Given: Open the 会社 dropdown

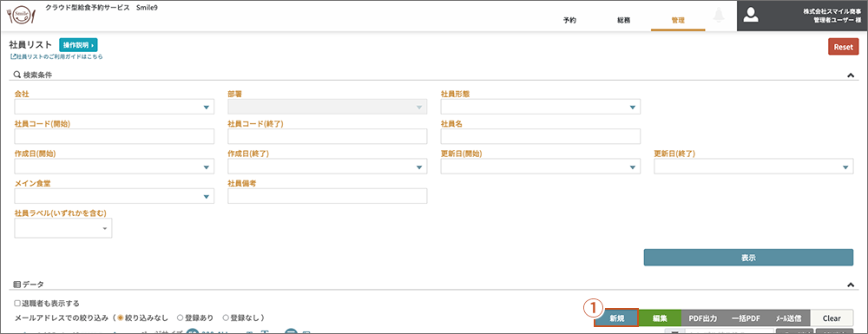Looking at the screenshot, I should click(x=114, y=107).
